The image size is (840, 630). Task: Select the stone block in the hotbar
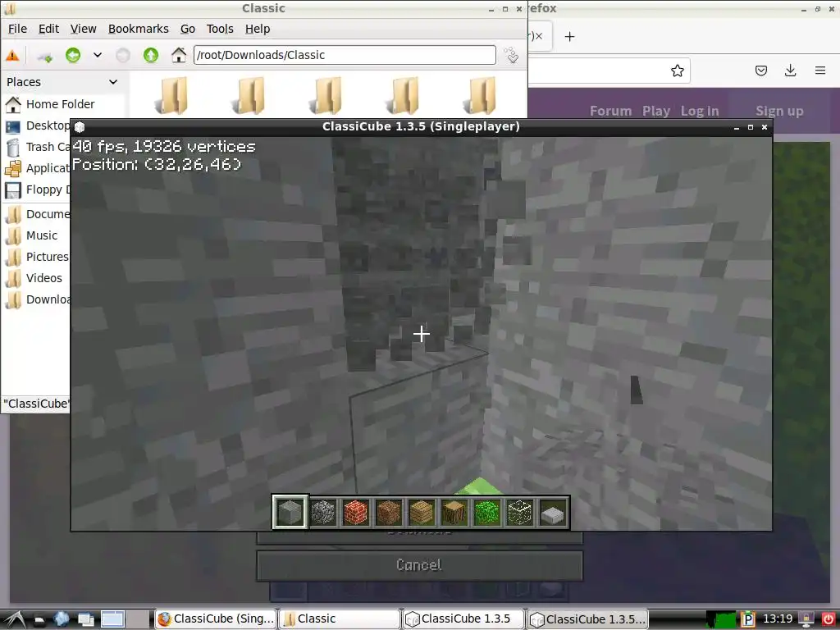pyautogui.click(x=290, y=512)
